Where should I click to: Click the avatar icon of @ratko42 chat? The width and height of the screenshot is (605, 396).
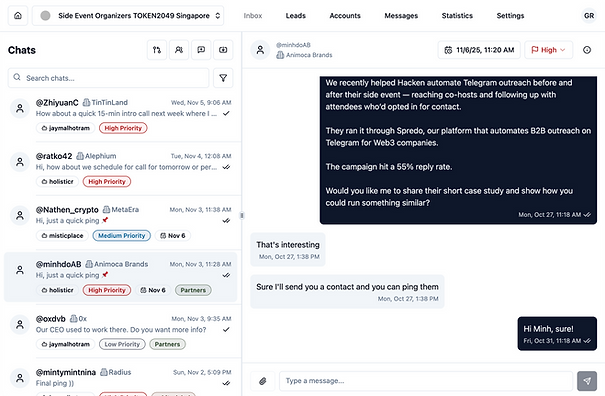tap(20, 162)
